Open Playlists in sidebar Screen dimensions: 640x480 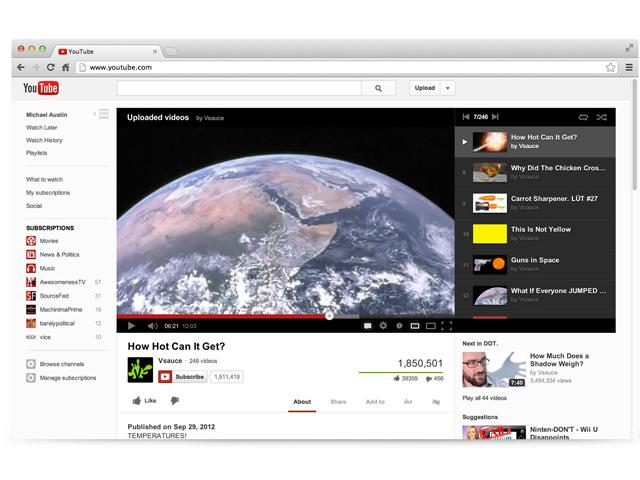pyautogui.click(x=36, y=153)
